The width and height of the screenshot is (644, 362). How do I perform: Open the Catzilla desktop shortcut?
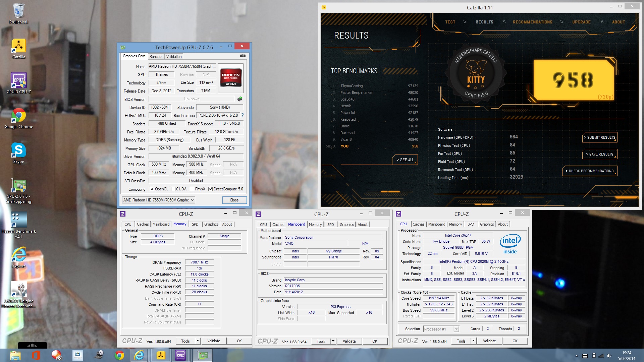pos(19,49)
